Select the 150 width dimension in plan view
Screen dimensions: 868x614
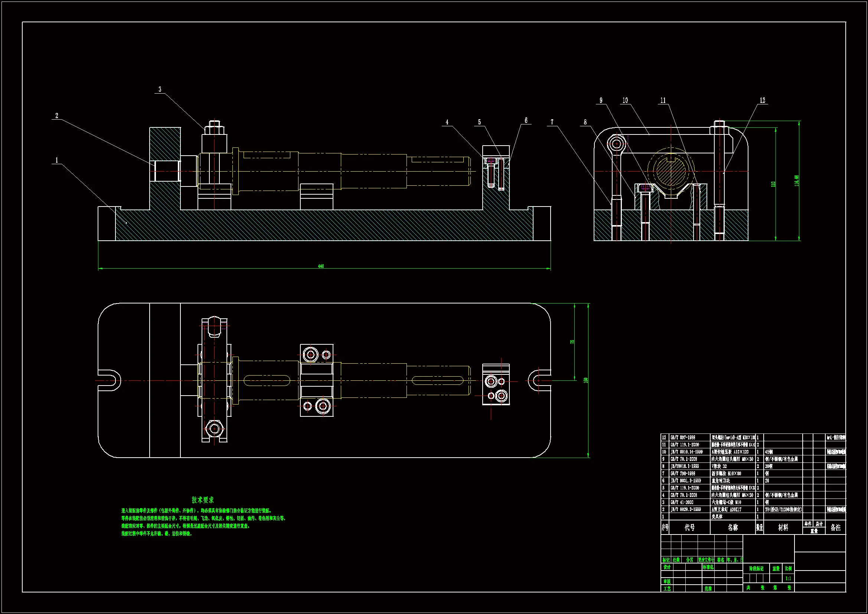coord(585,380)
